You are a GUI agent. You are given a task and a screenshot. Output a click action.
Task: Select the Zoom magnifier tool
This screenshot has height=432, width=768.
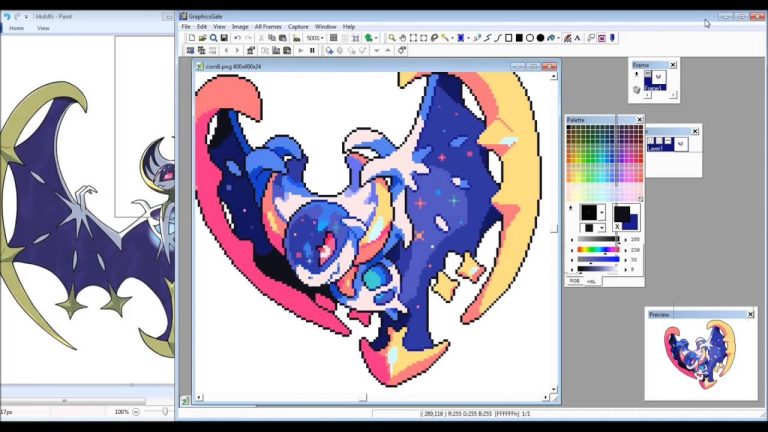[x=392, y=38]
